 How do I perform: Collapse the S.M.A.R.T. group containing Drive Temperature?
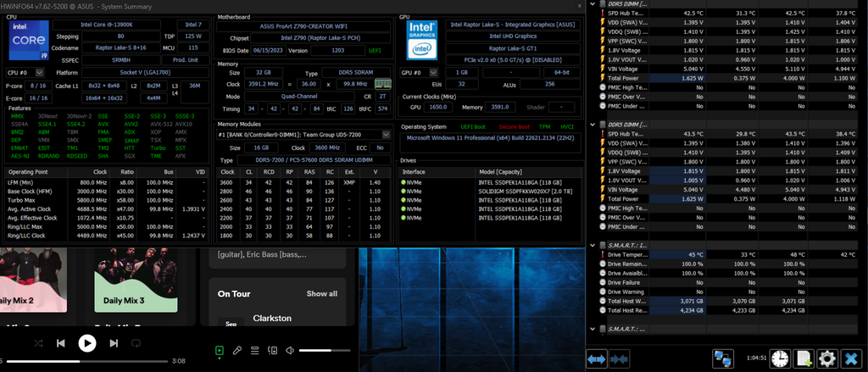(x=593, y=245)
